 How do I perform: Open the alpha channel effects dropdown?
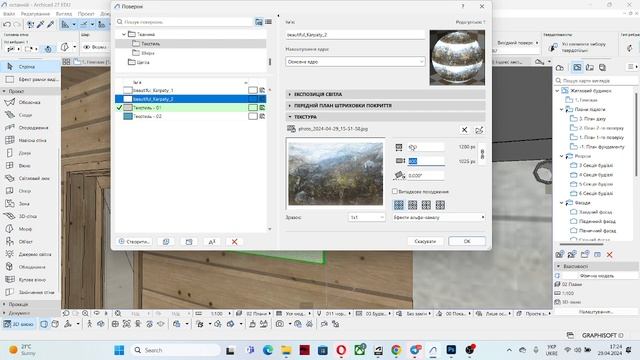(439, 217)
